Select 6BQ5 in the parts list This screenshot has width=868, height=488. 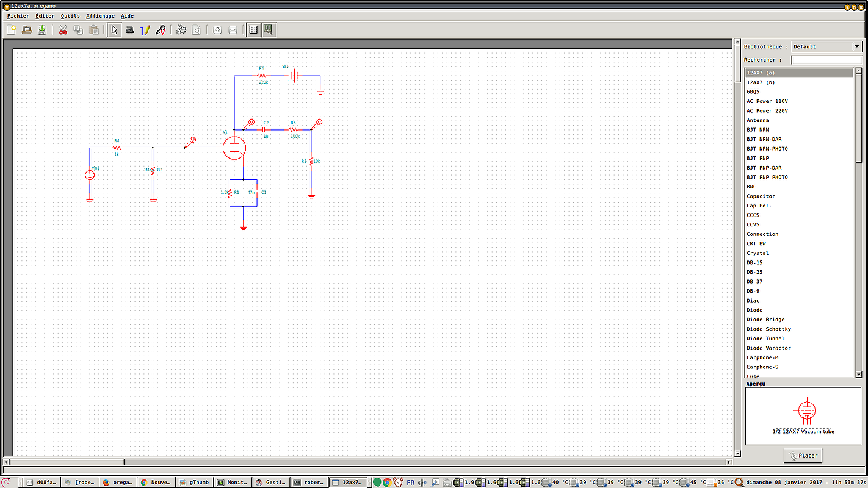[x=798, y=92]
